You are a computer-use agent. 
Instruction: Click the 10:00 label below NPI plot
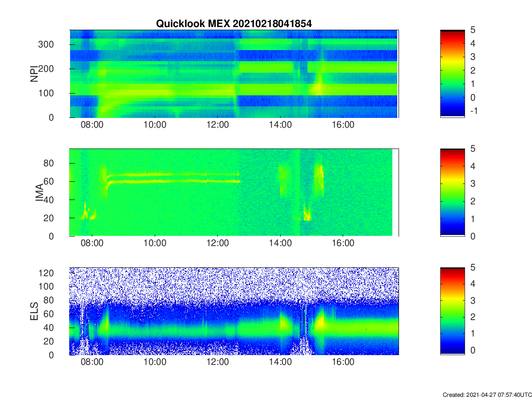(155, 125)
